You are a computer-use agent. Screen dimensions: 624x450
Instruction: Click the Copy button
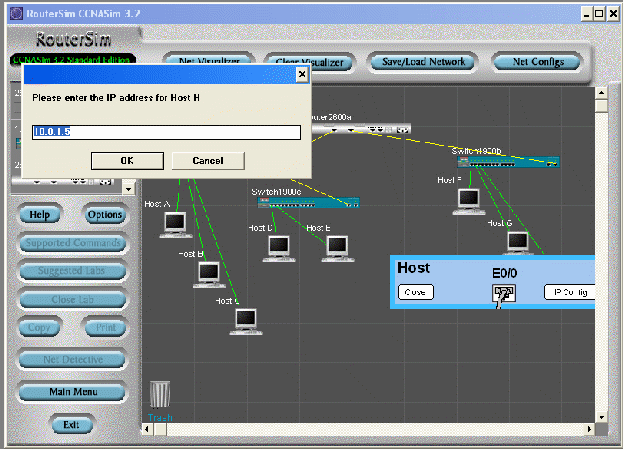tap(40, 328)
